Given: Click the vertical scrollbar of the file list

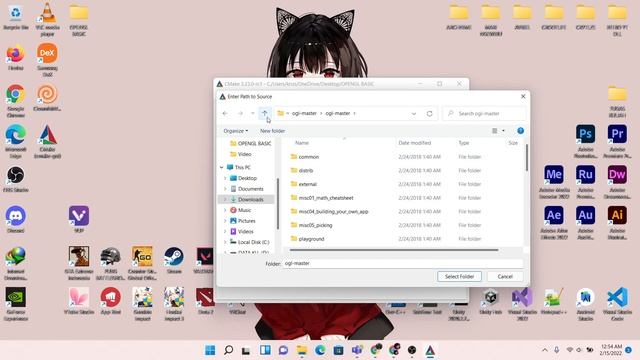Looking at the screenshot, I should (526, 157).
